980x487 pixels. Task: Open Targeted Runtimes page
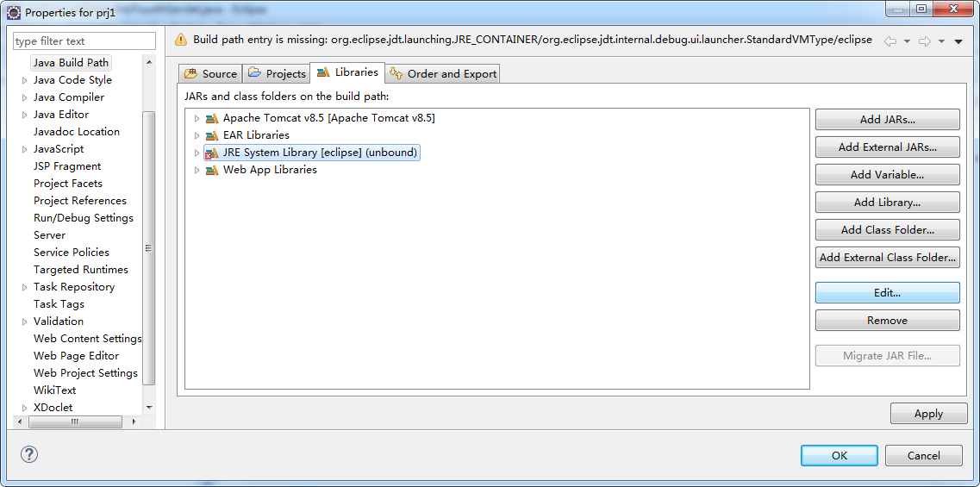pyautogui.click(x=81, y=270)
